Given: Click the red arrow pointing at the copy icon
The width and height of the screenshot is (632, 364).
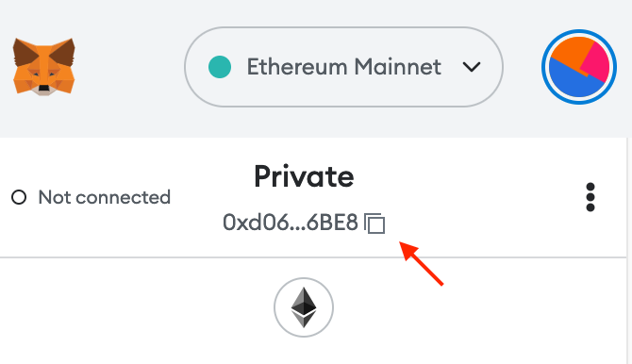Looking at the screenshot, I should (422, 263).
